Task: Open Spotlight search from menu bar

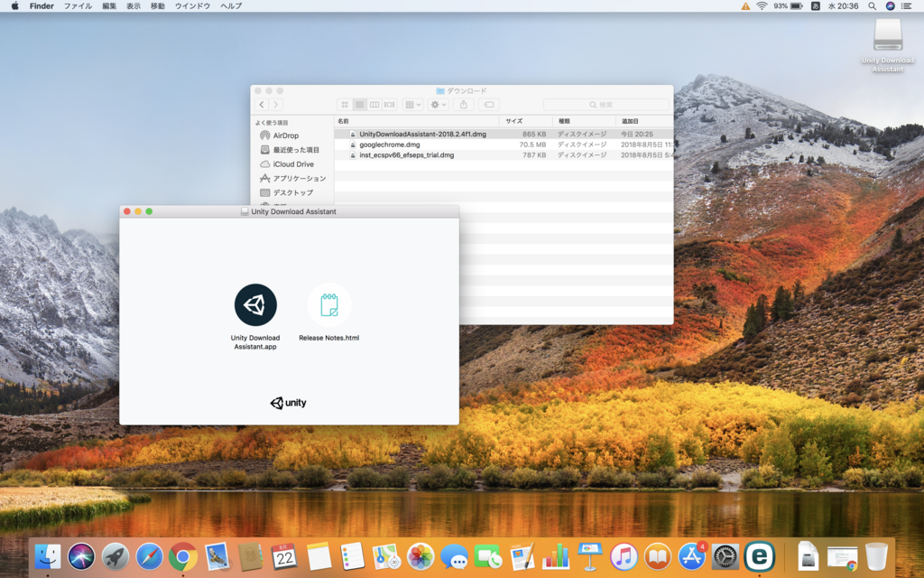Action: (873, 6)
